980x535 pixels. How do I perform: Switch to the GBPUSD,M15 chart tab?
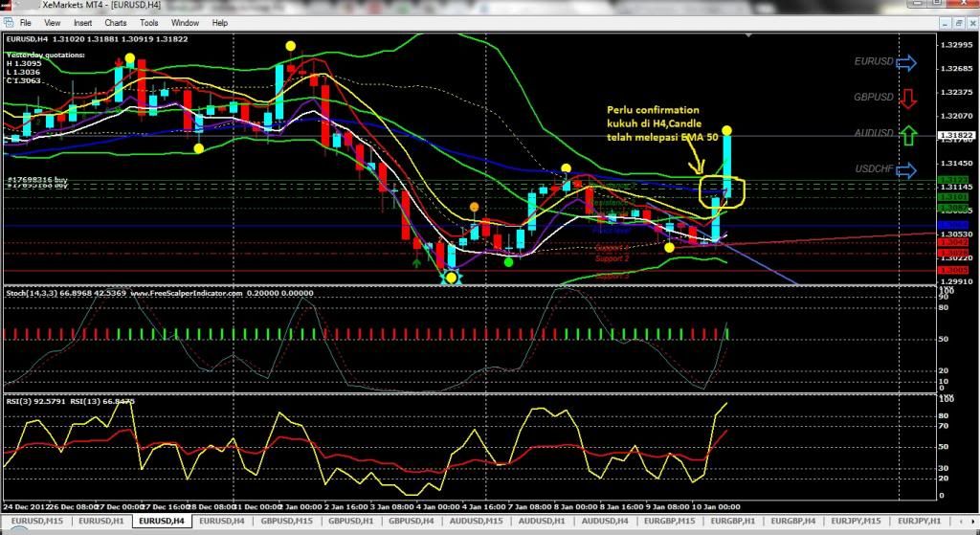coord(285,522)
